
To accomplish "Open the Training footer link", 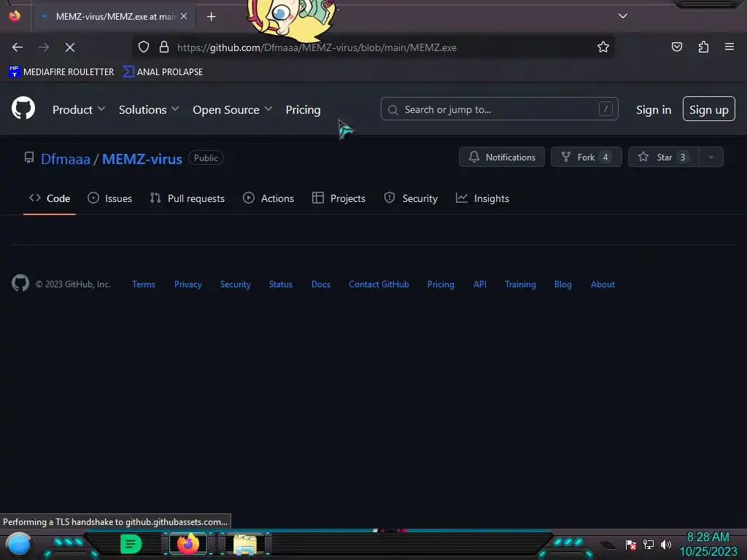I will [x=520, y=284].
